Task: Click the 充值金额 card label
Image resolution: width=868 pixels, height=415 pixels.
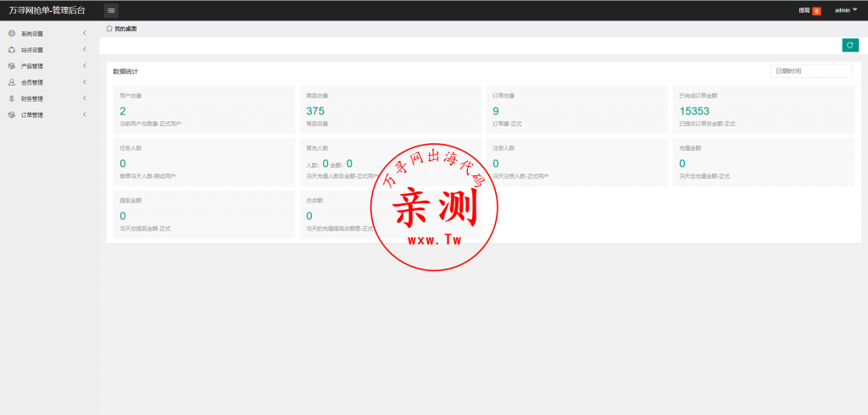Action: pos(690,148)
